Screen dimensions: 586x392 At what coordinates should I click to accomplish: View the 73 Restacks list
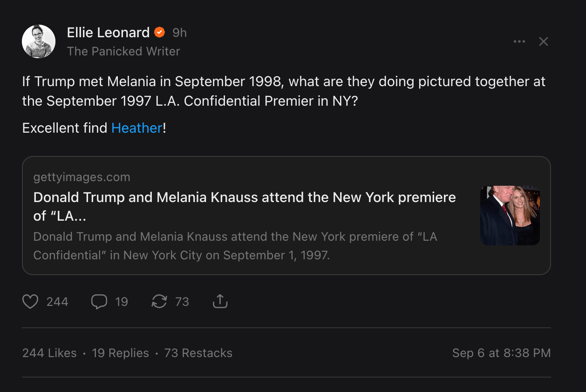pos(198,353)
